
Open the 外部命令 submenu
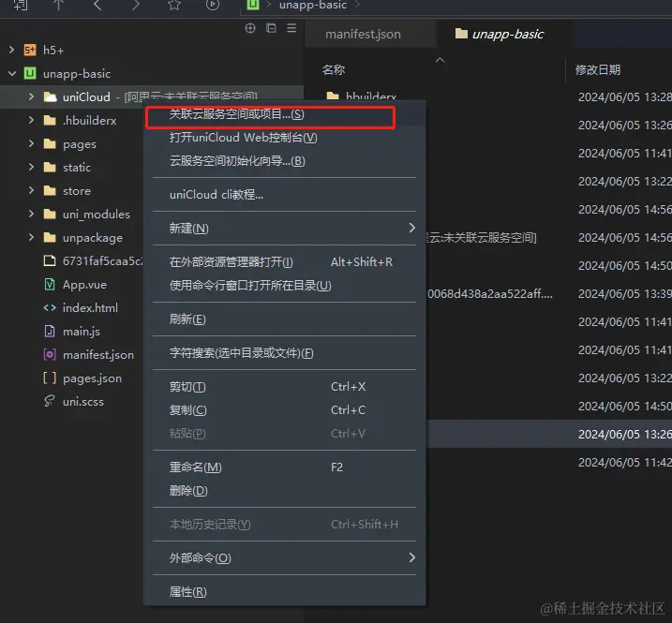point(285,557)
